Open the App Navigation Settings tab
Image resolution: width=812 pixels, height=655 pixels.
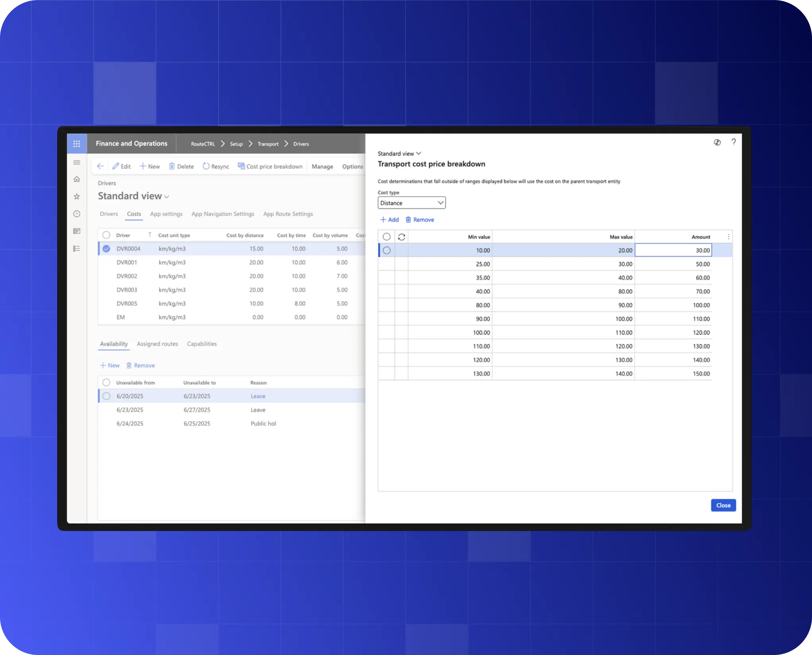pyautogui.click(x=223, y=214)
